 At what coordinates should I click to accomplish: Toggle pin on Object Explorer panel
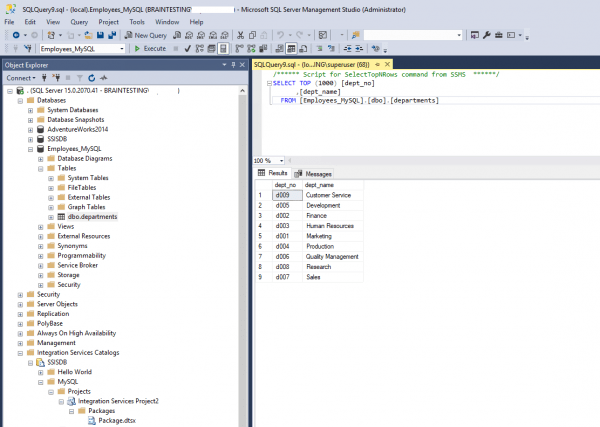coord(233,65)
